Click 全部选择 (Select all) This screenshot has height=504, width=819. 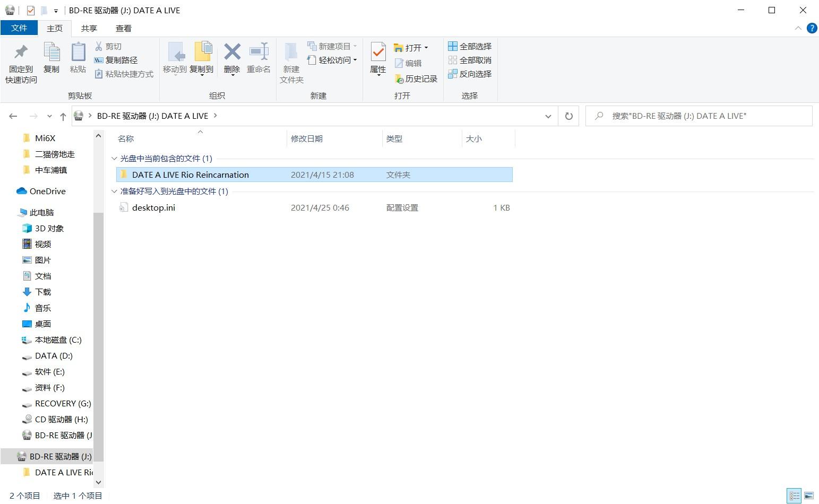tap(470, 47)
